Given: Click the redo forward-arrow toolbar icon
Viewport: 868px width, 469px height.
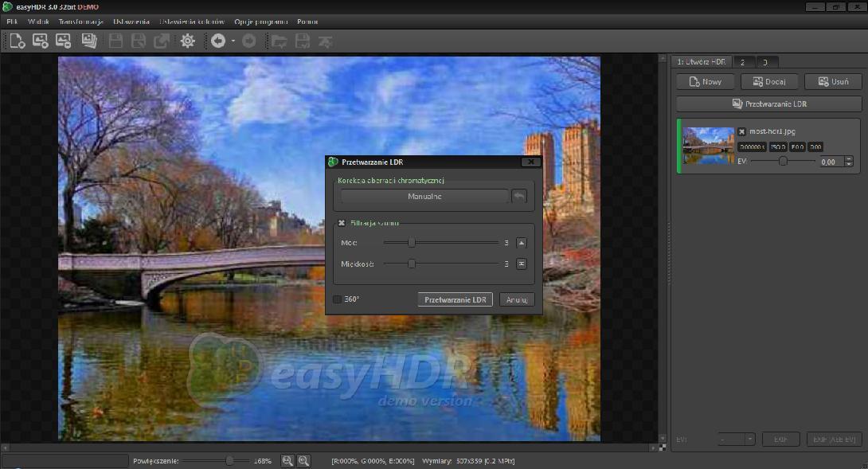Looking at the screenshot, I should [249, 41].
